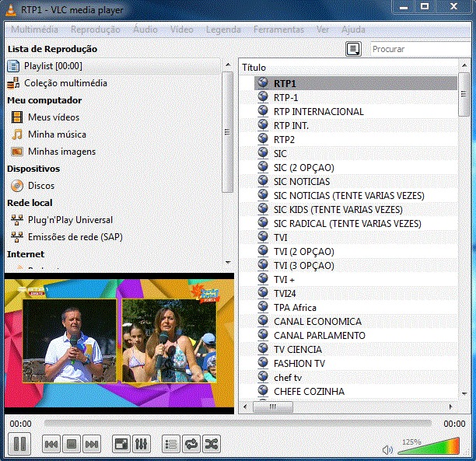The image size is (476, 461).
Task: Skip to next media item
Action: tap(91, 445)
